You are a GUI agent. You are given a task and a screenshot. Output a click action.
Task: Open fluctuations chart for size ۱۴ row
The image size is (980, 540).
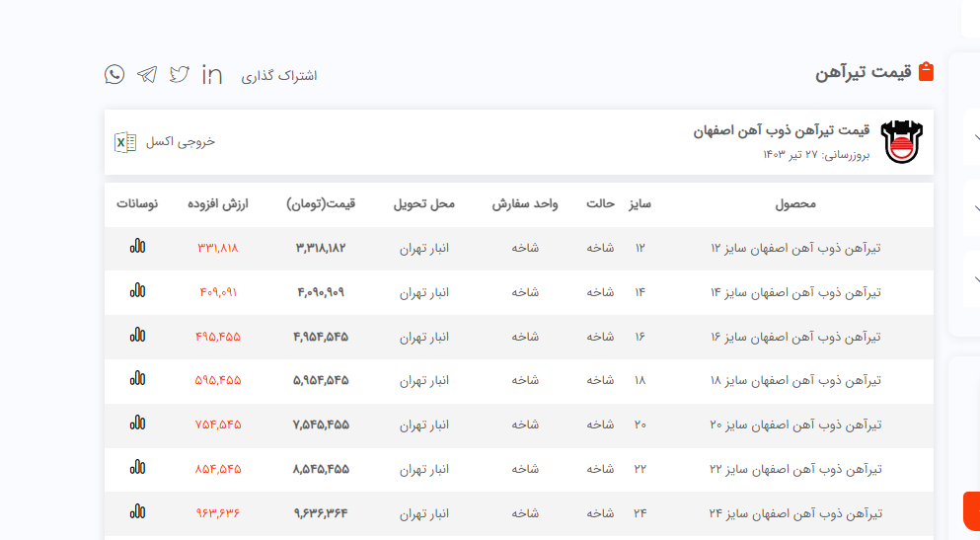[137, 291]
